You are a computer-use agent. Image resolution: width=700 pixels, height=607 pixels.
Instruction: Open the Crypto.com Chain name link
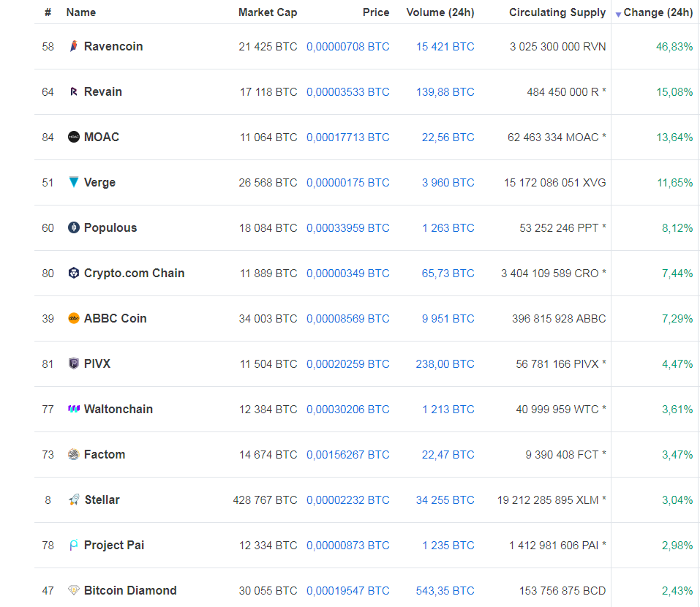[x=134, y=274]
